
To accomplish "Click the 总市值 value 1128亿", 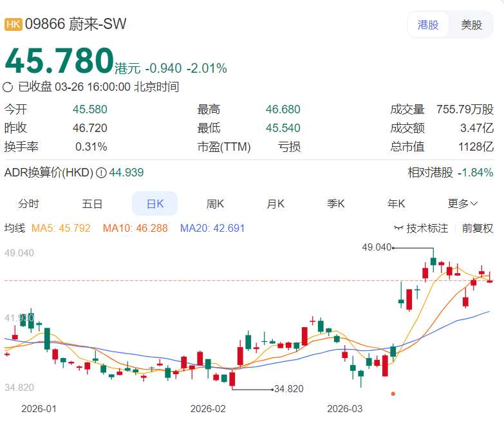I will (476, 147).
